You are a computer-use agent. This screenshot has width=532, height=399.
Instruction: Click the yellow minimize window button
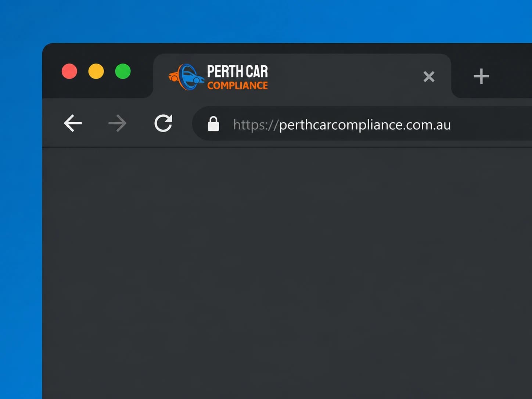[x=96, y=71]
